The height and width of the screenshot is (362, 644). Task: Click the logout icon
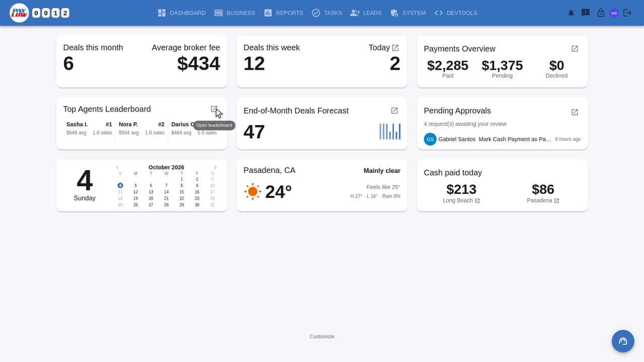627,13
